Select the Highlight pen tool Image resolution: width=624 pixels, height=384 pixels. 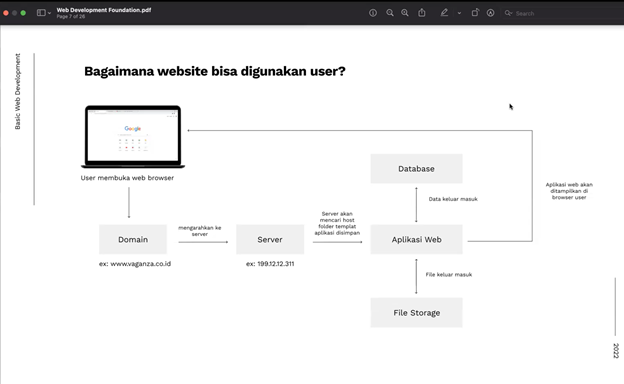[x=444, y=13]
